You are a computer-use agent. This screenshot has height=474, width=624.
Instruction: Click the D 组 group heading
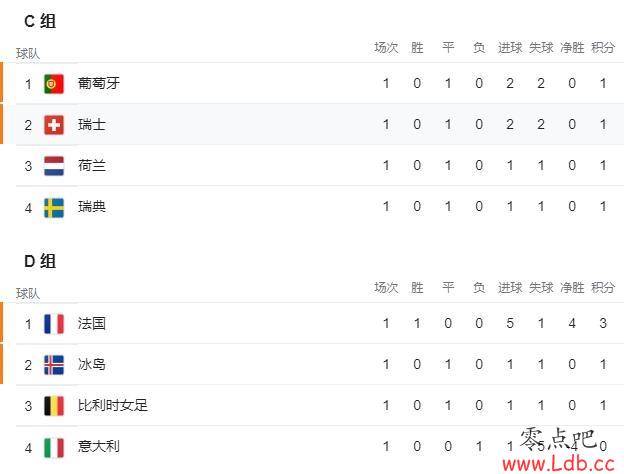pyautogui.click(x=40, y=261)
